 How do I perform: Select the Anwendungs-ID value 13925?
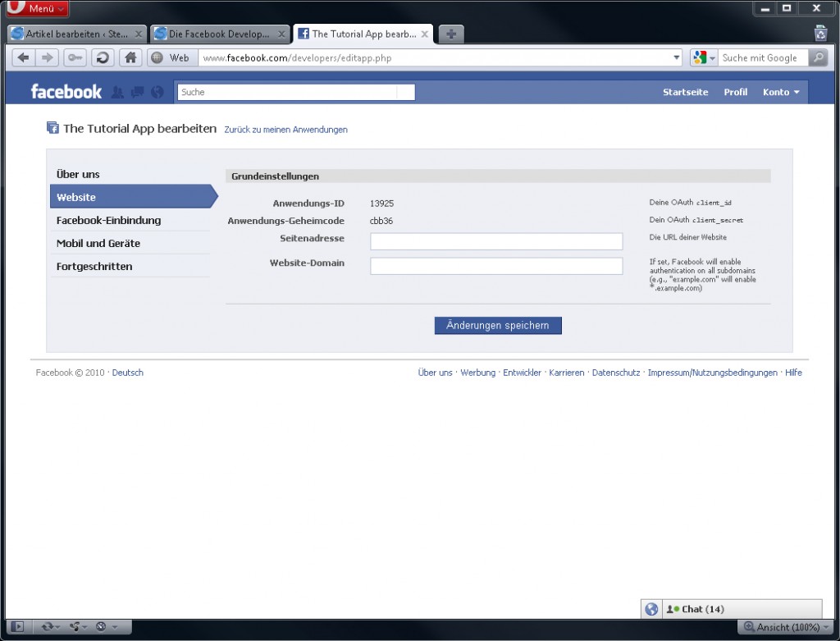tap(381, 204)
